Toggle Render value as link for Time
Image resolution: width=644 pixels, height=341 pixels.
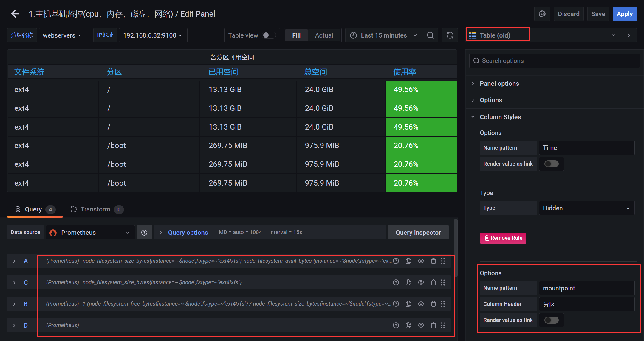tap(551, 164)
